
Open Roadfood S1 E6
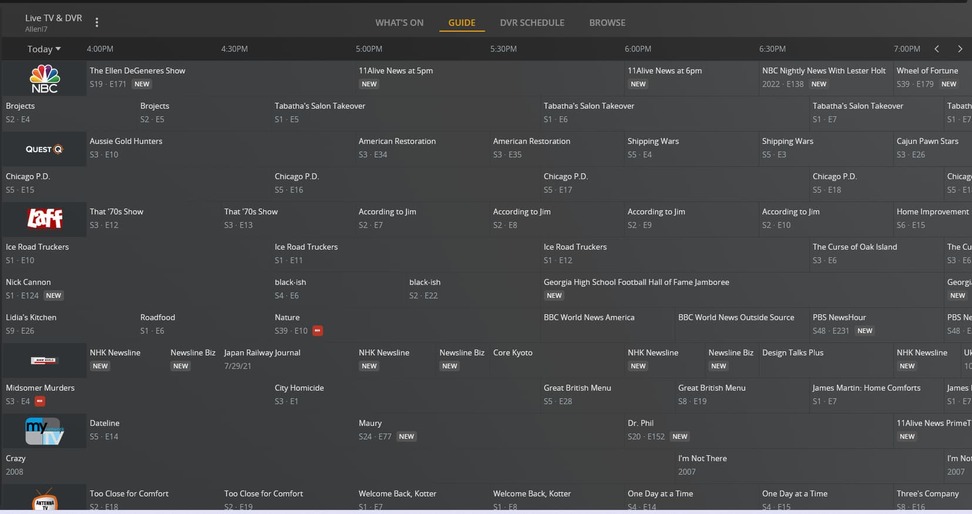pyautogui.click(x=204, y=325)
